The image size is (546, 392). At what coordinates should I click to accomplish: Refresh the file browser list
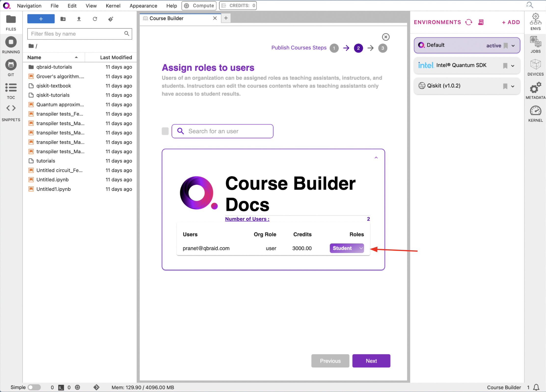[x=95, y=19]
